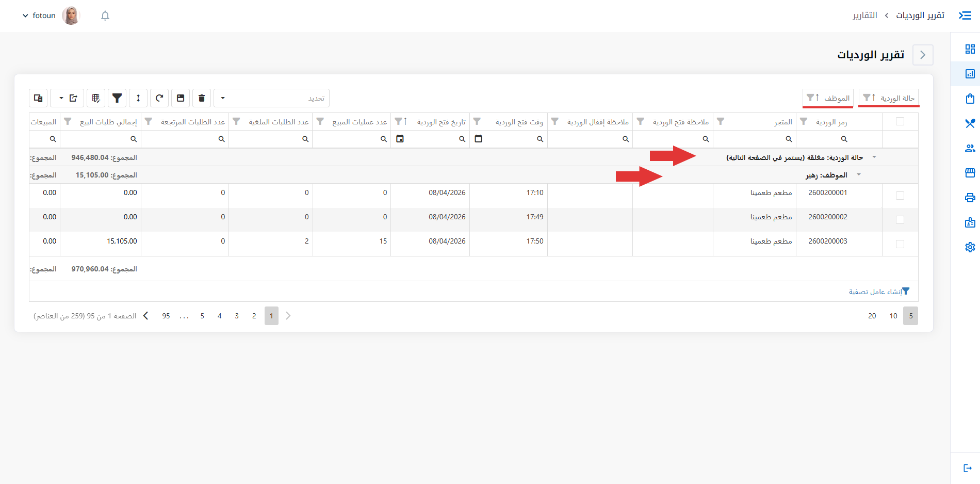Toggle the sidebar menu collapse icon

[x=965, y=15]
